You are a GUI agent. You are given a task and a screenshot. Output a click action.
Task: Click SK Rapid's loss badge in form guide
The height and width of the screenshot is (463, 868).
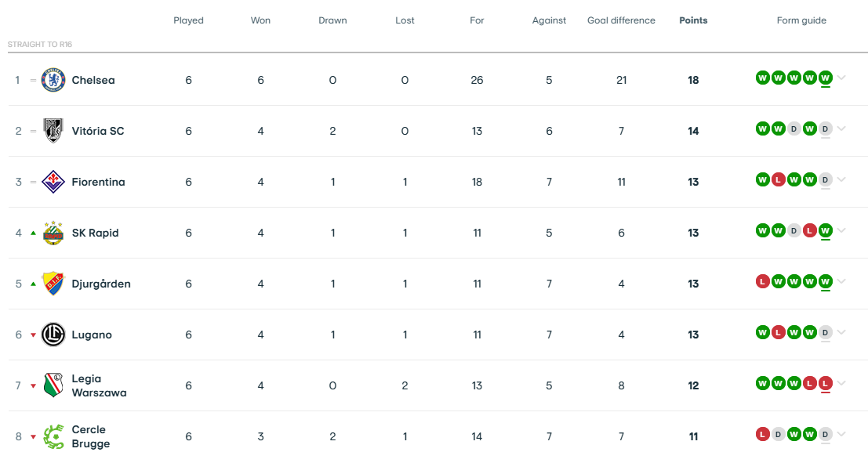(x=809, y=230)
